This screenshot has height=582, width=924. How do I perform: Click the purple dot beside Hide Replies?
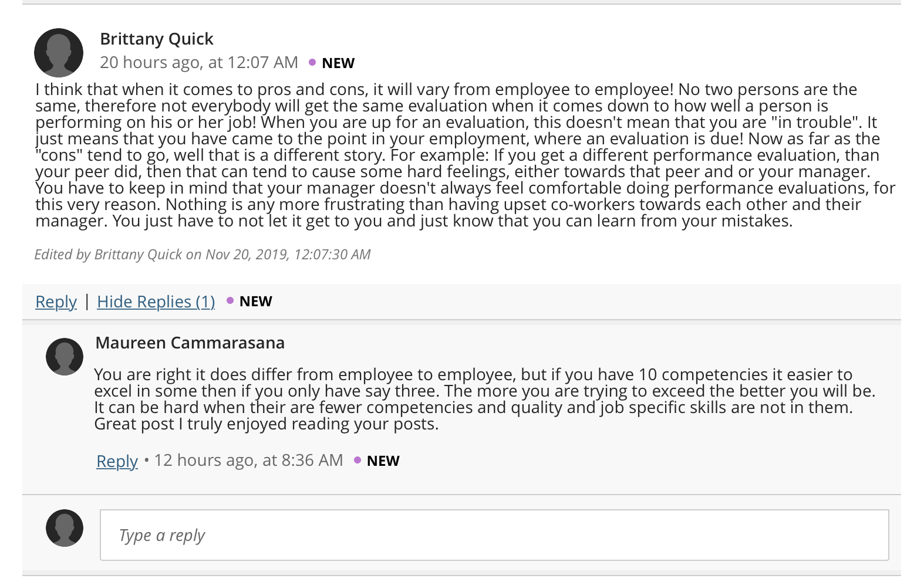pos(230,301)
